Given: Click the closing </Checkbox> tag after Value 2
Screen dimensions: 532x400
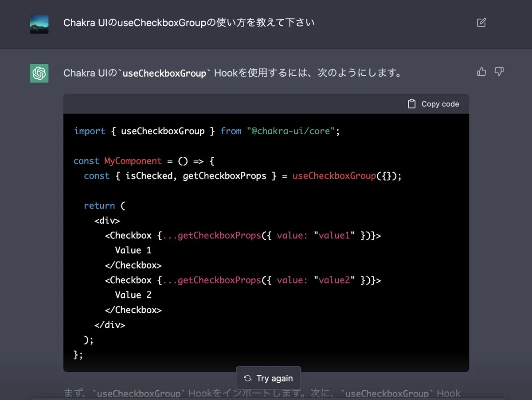Looking at the screenshot, I should tap(133, 310).
